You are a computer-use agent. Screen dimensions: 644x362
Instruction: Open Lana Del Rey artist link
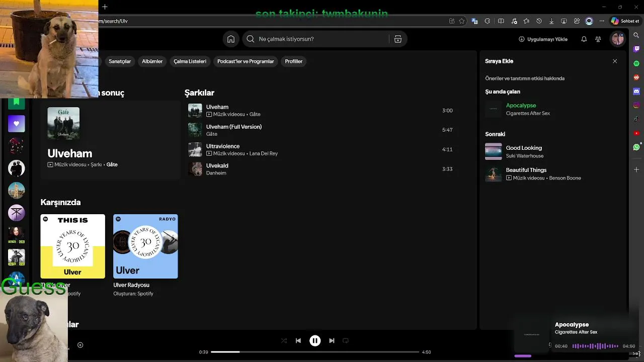pos(263,154)
